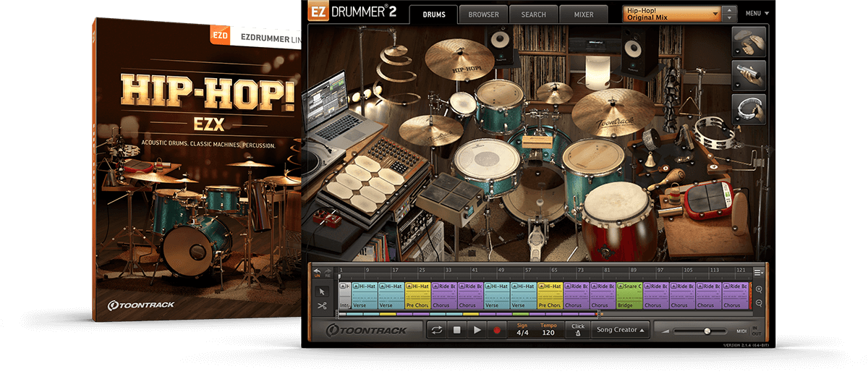Switch to the BROWSER tab
868x374 pixels.
pos(483,14)
